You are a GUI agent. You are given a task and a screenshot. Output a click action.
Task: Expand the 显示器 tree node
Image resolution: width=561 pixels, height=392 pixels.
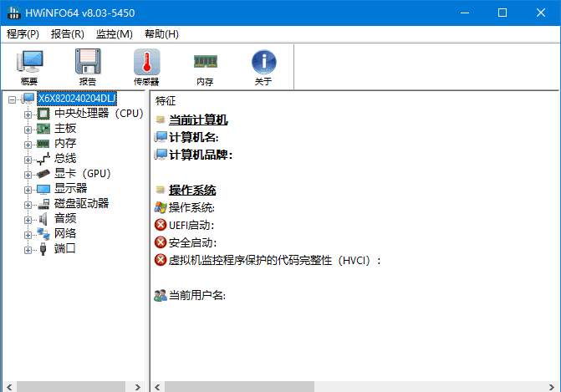coord(28,190)
